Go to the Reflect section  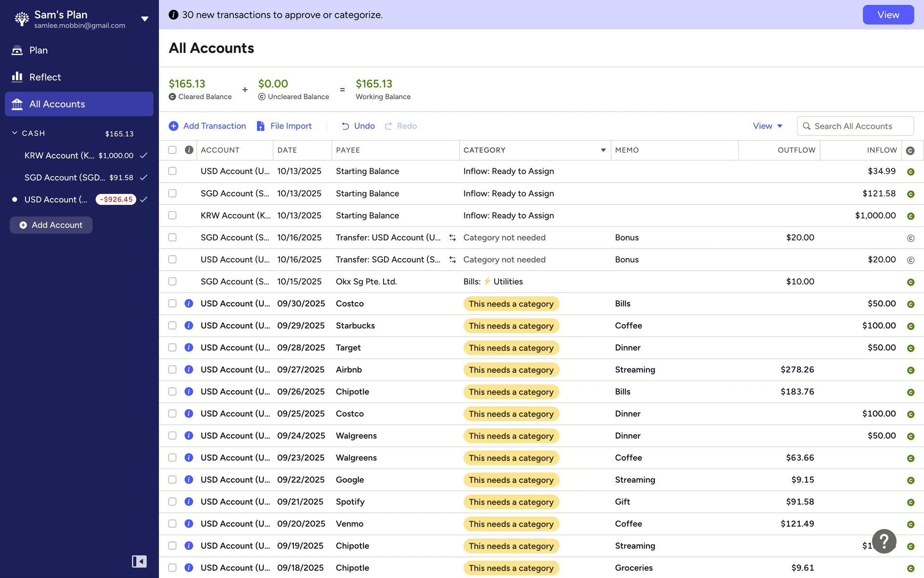(x=45, y=77)
